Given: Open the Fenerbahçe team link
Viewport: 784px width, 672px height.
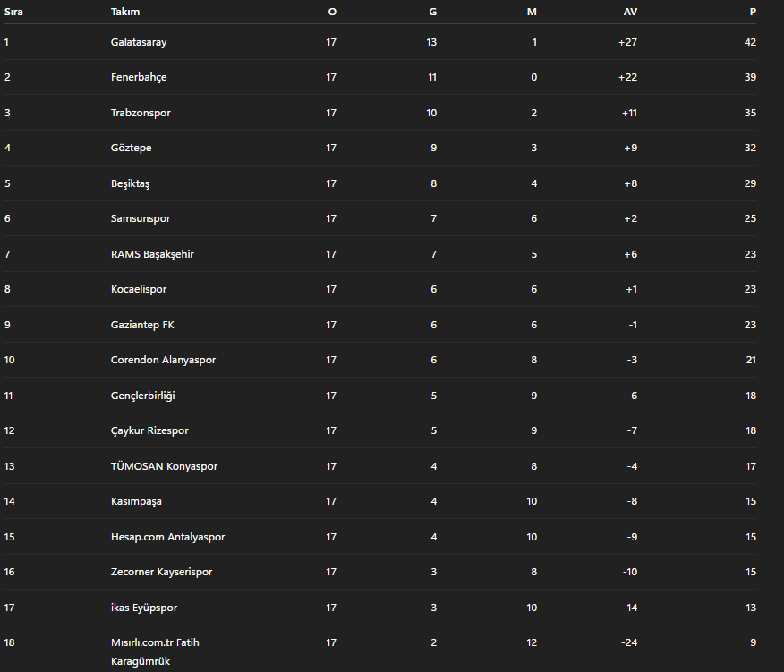Looking at the screenshot, I should pos(139,77).
